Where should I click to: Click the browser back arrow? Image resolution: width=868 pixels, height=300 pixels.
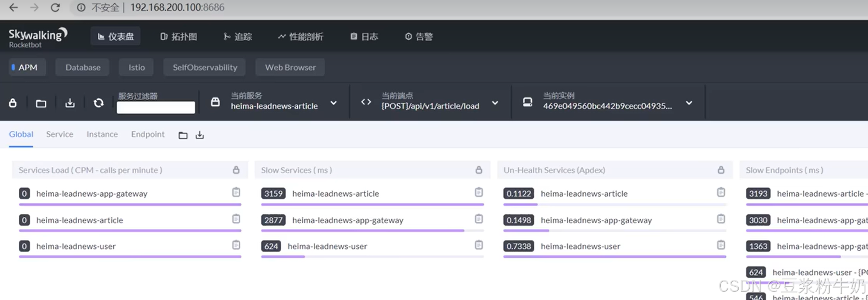[x=14, y=7]
